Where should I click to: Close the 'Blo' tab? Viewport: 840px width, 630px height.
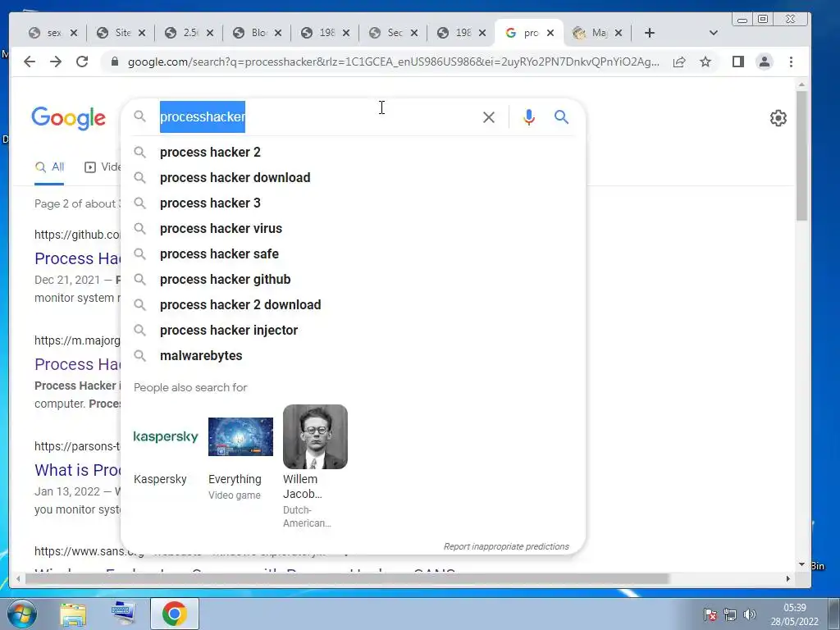click(278, 33)
